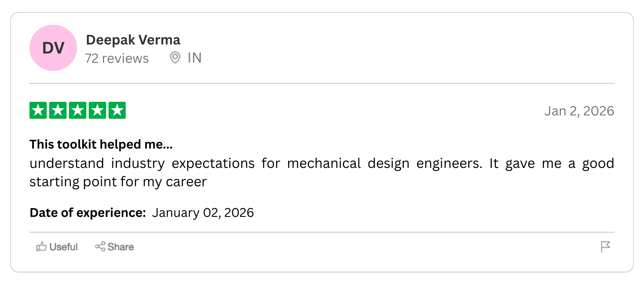Open the 'This toolkit helped me...' title
644x282 pixels.
pos(101,144)
